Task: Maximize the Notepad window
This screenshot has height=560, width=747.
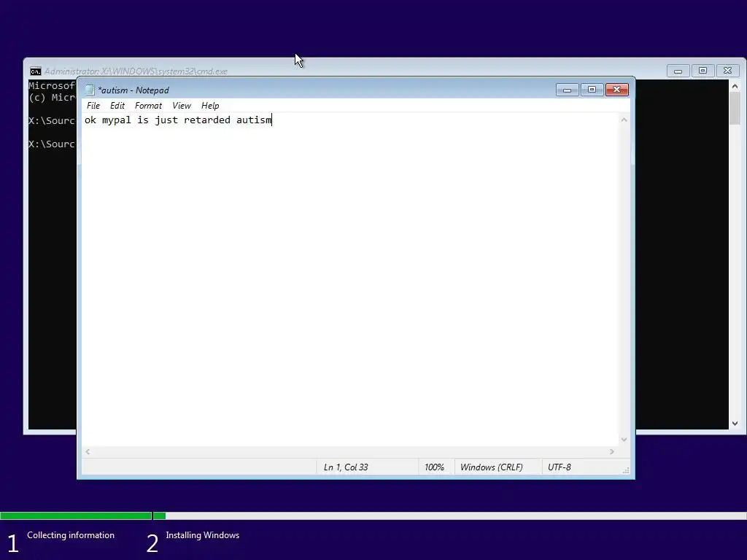Action: click(x=592, y=90)
